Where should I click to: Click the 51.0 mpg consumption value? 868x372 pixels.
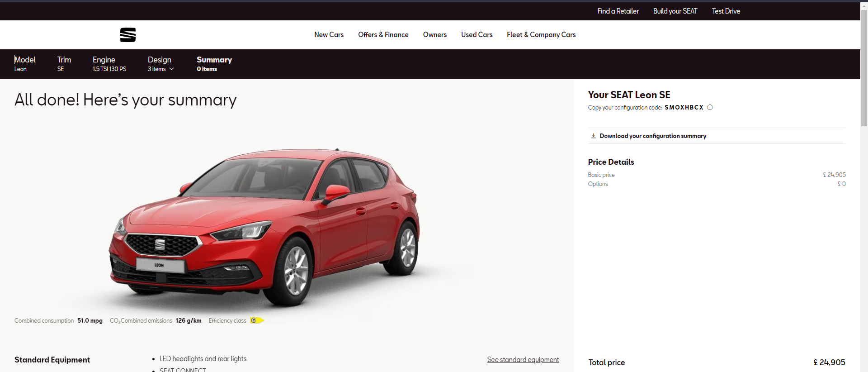90,320
